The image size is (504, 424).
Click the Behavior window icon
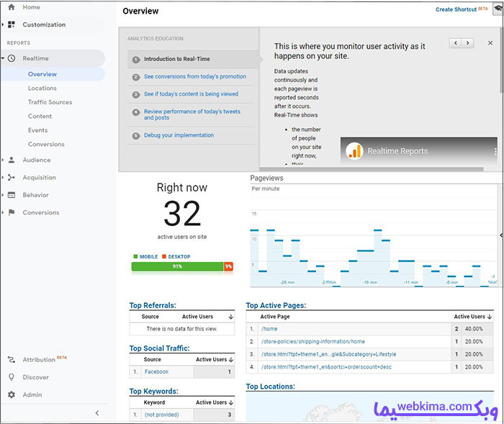[x=12, y=195]
